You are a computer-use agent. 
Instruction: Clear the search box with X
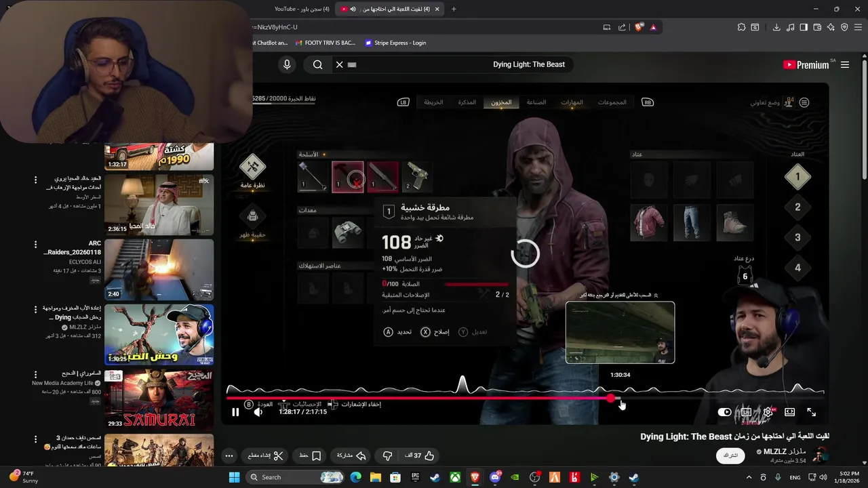[x=339, y=64]
